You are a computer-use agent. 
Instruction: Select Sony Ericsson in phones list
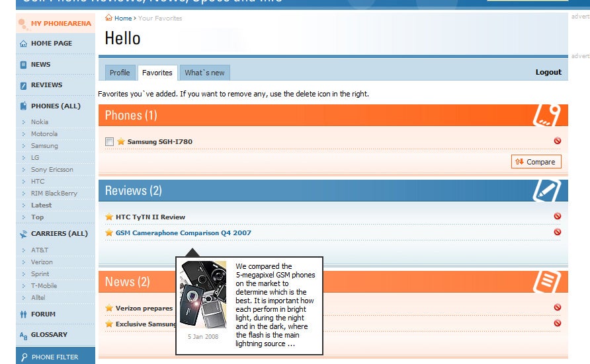coord(52,169)
